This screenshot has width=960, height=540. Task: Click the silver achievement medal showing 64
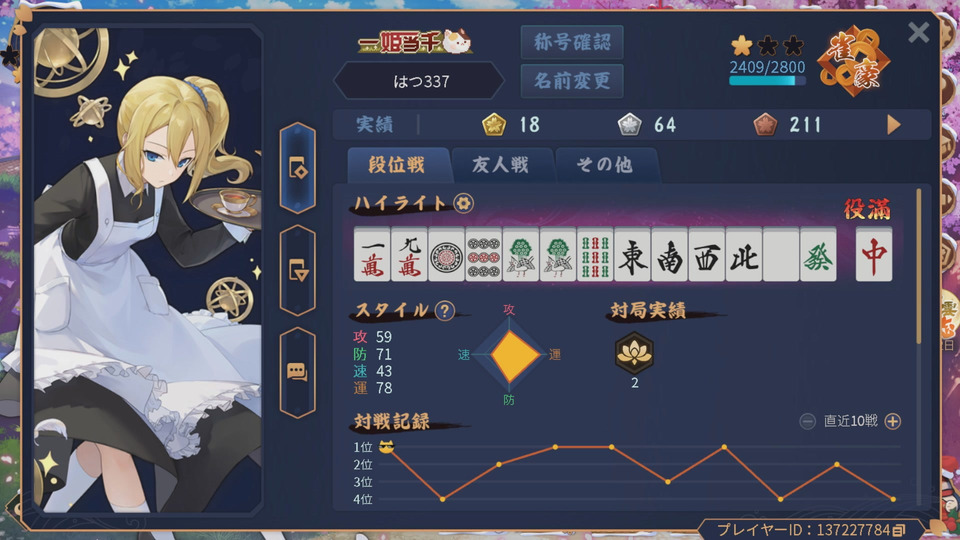(x=629, y=124)
